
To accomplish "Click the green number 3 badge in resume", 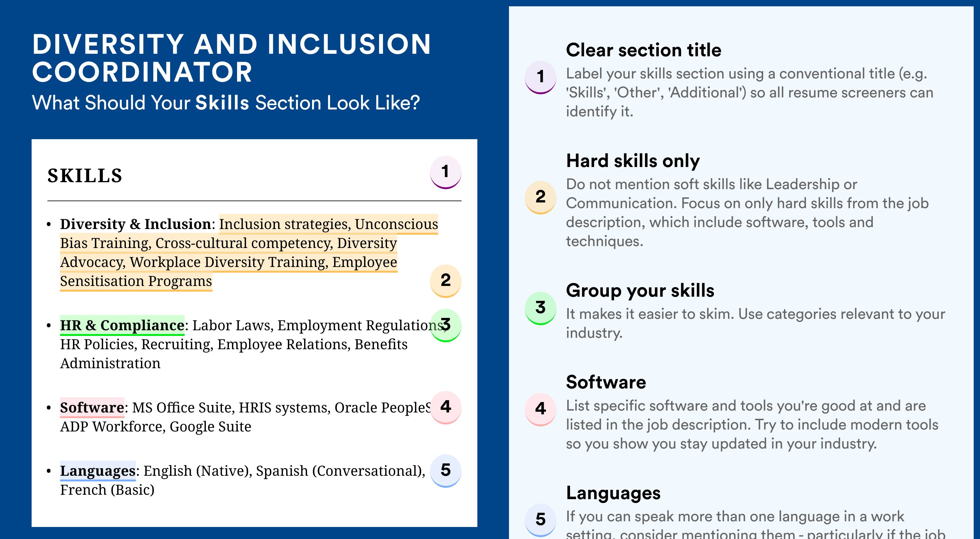I will [x=445, y=325].
